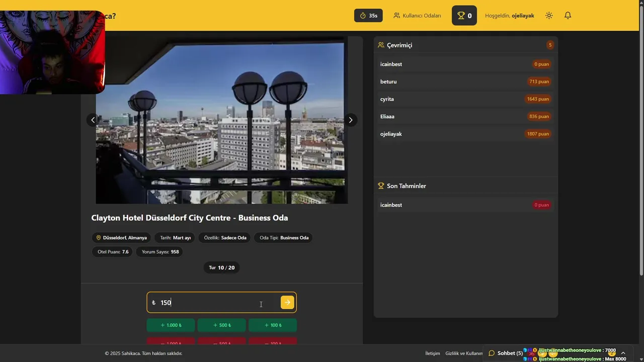Viewport: 644px width, 362px height.
Task: Open Kullanıcı Odaları
Action: [x=417, y=16]
